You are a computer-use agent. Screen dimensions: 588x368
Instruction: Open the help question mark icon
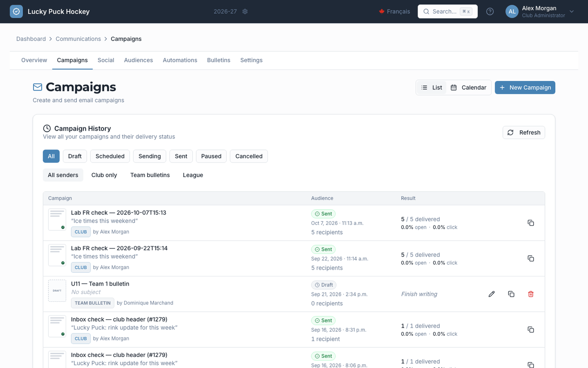click(x=490, y=11)
